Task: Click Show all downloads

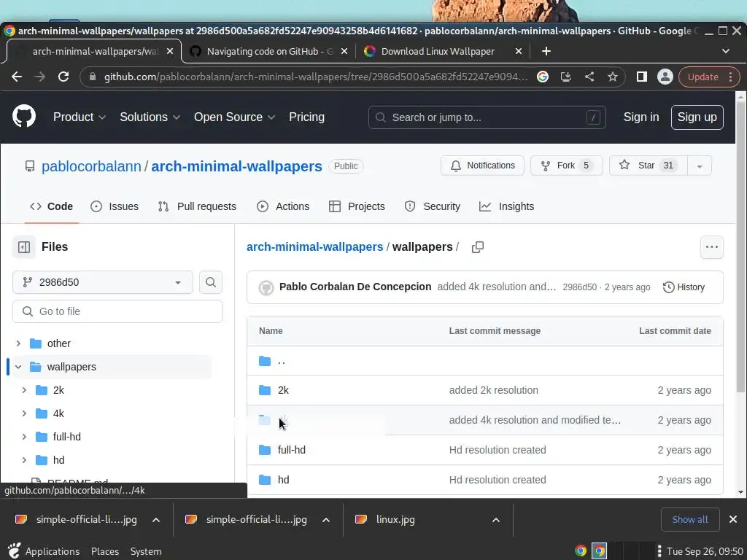Action: point(689,519)
